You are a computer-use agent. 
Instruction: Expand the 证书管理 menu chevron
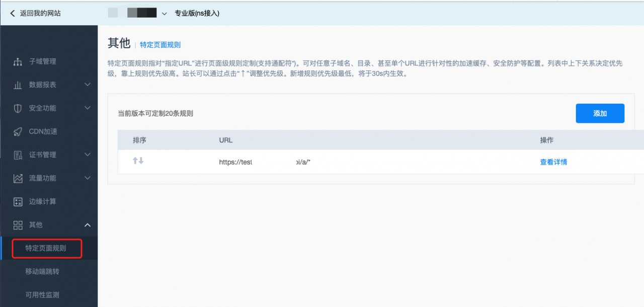click(x=88, y=155)
